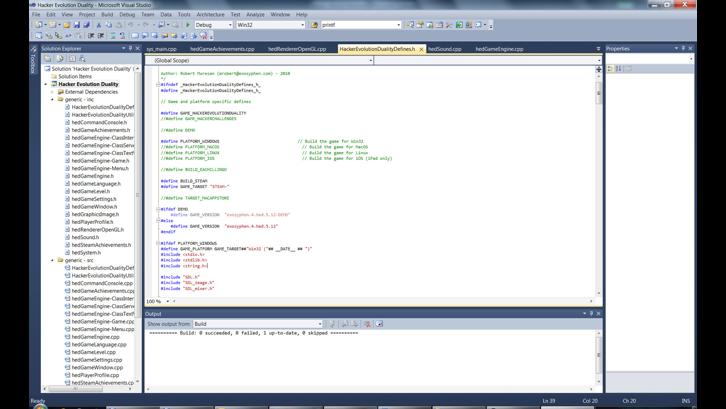Select hedCommandConsole.h file
This screenshot has height=409, width=726.
tap(99, 122)
